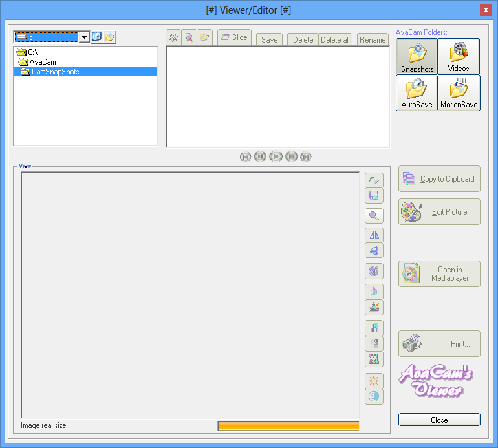Click the rainbow prism icon
This screenshot has width=498, height=448.
pyautogui.click(x=374, y=307)
